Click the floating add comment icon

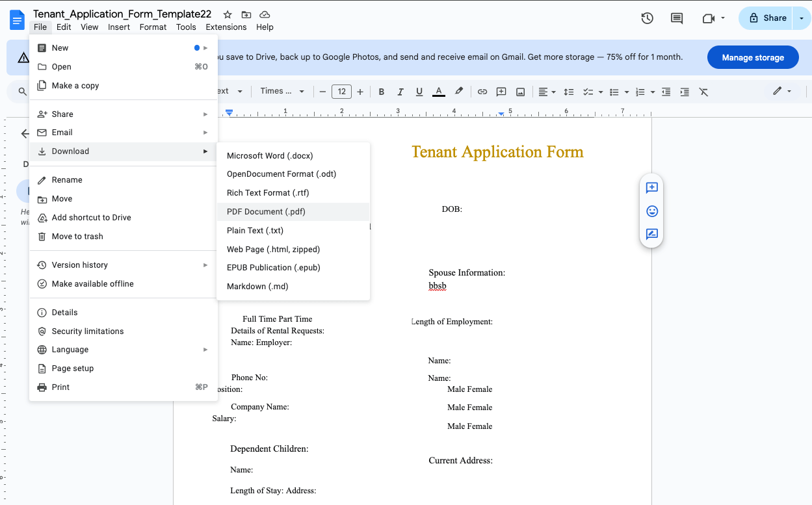tap(652, 188)
